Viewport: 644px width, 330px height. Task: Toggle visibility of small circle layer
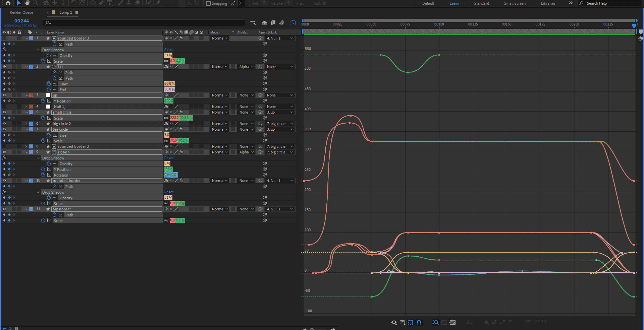point(4,112)
